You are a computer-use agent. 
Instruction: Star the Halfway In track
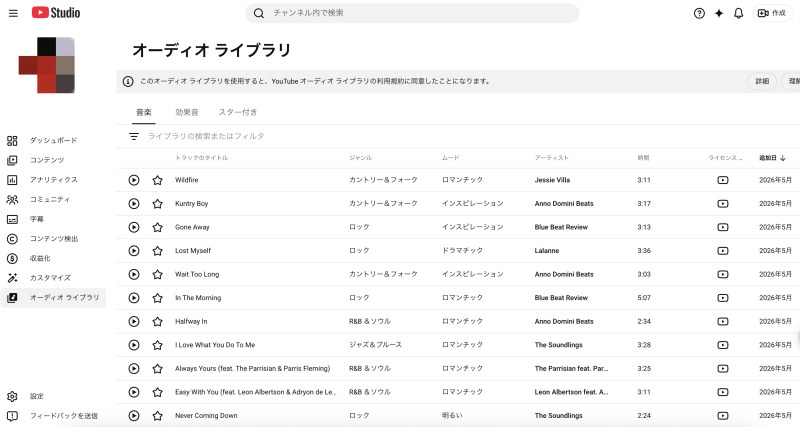pyautogui.click(x=158, y=321)
